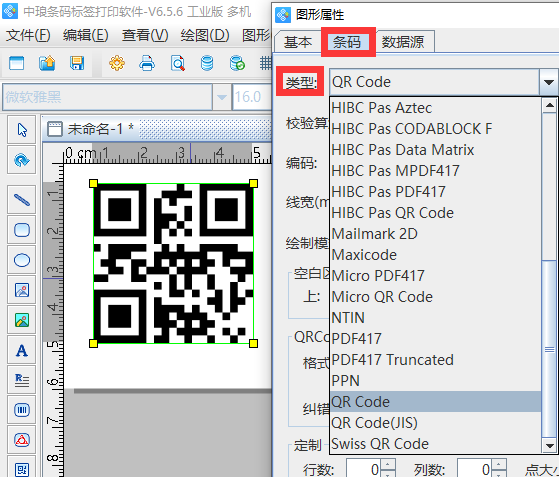The width and height of the screenshot is (559, 477).
Task: Open the 微软雅黑 font dropdown arrow
Action: (x=222, y=97)
